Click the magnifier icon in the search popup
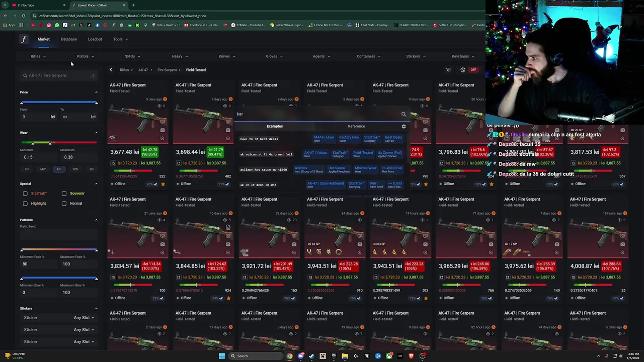The width and height of the screenshot is (644, 362). (404, 114)
